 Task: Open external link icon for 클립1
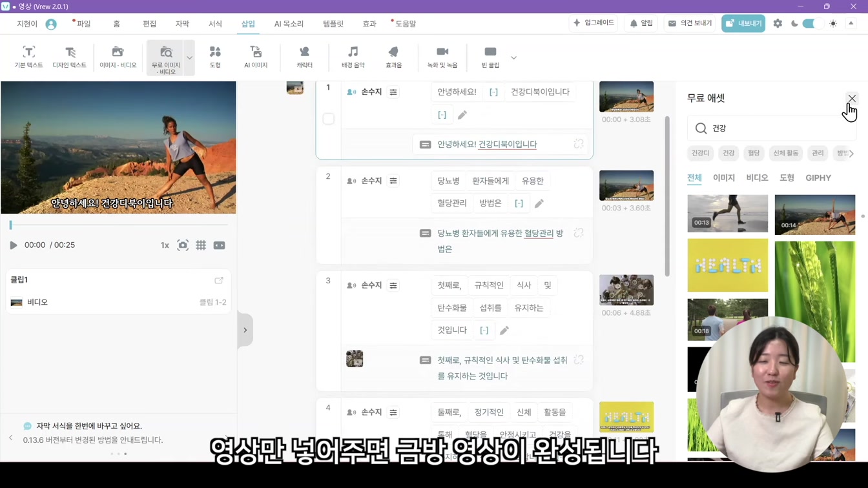coord(219,280)
